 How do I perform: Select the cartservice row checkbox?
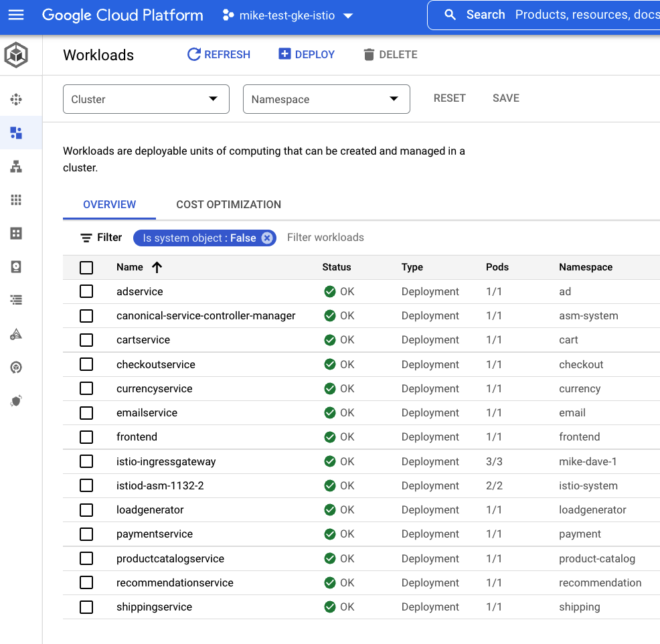86,339
